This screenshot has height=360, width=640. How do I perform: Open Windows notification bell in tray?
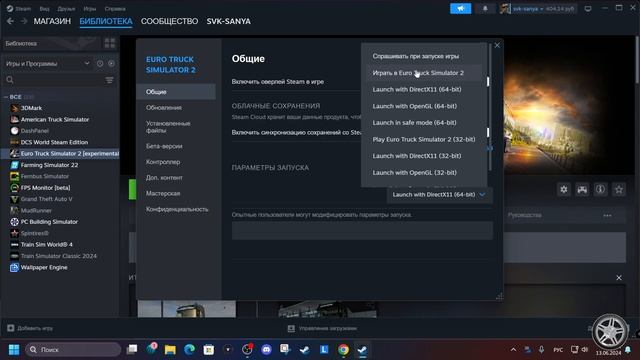628,350
